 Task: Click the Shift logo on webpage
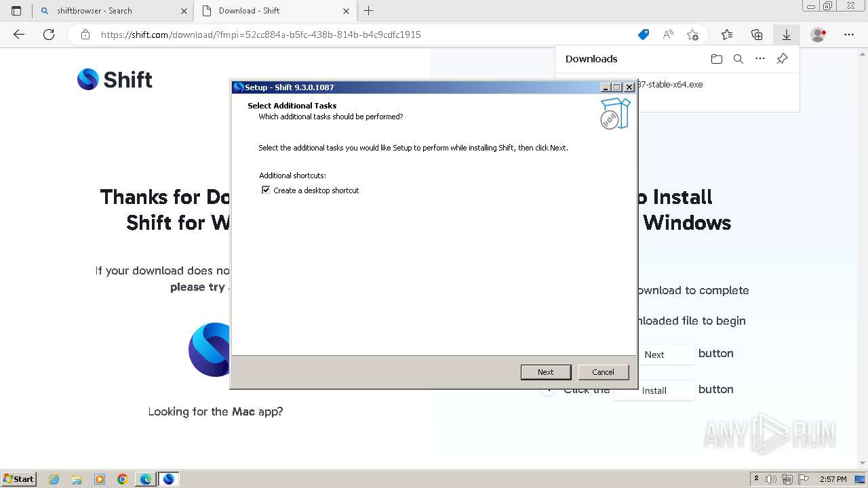115,79
